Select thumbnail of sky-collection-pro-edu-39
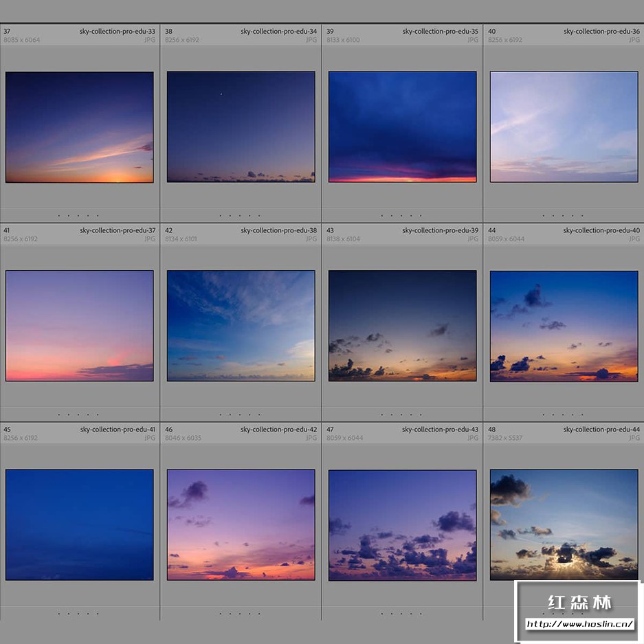Viewport: 644px width, 644px height. (403, 326)
